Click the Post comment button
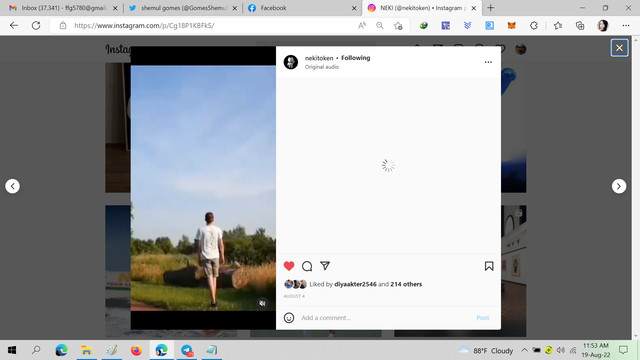 point(482,318)
